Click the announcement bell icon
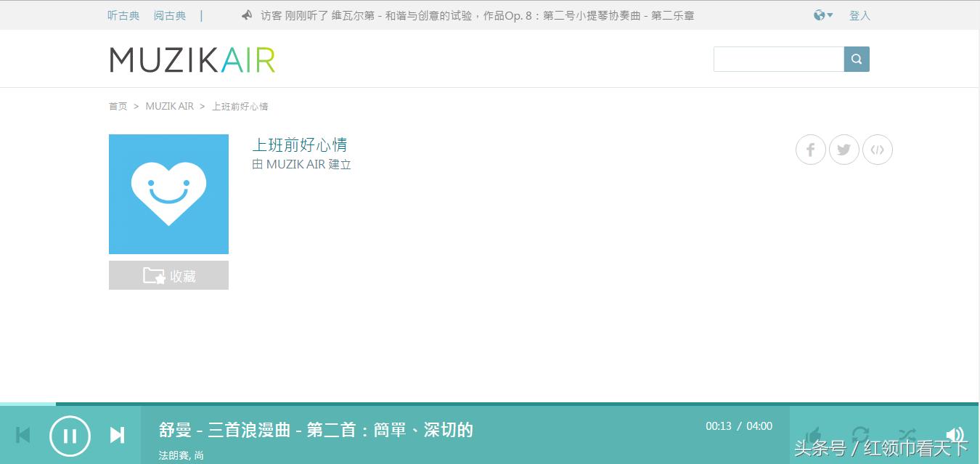Viewport: 980px width, 464px height. pyautogui.click(x=247, y=15)
